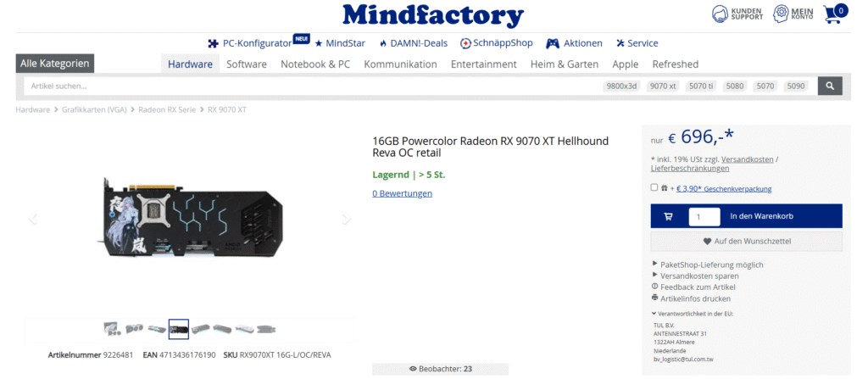Expand Versandkosten sparen

[x=696, y=276]
